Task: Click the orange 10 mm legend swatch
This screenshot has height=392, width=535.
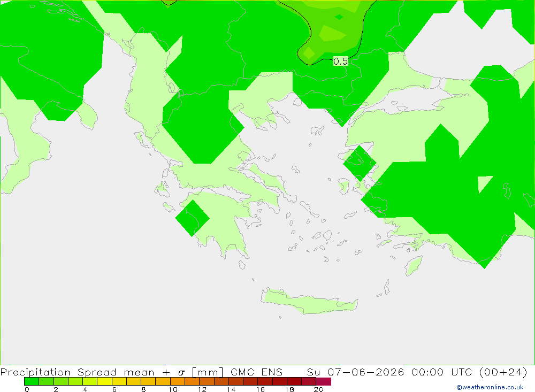Action: click(178, 381)
